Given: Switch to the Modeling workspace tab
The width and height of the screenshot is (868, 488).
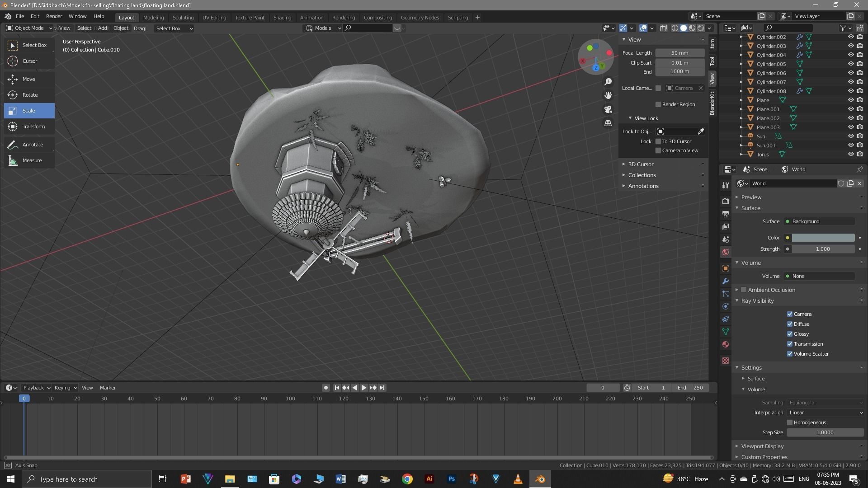Looking at the screenshot, I should (153, 18).
